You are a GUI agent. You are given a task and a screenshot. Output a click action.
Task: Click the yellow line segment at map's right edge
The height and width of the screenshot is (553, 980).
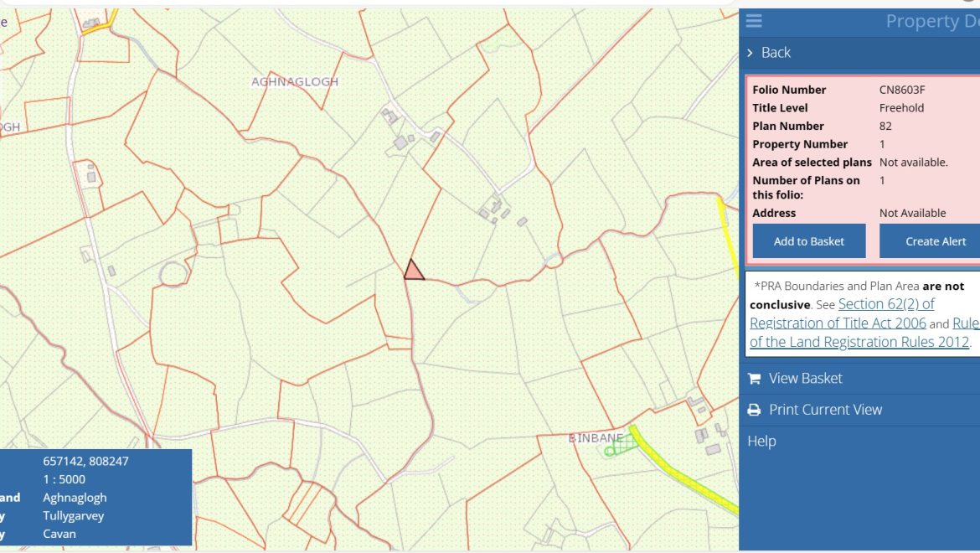[727, 235]
